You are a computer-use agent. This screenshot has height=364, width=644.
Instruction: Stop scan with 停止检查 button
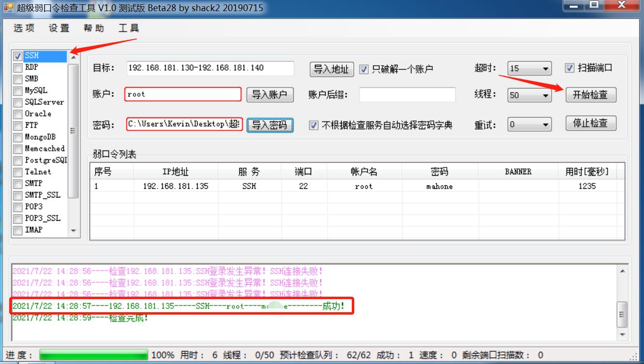(591, 123)
